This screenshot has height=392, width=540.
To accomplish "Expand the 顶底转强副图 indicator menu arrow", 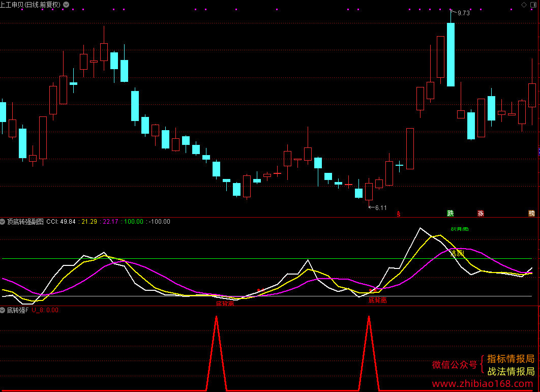I will click(3, 222).
